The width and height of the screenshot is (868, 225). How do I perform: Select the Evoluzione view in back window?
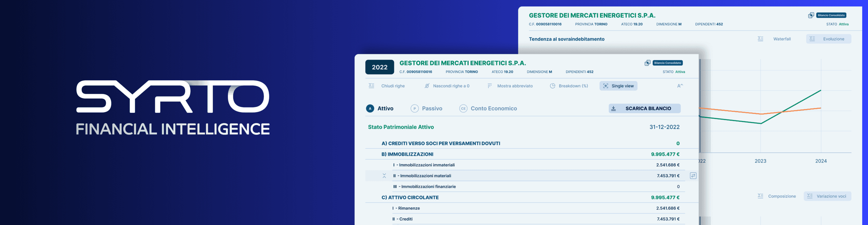point(829,39)
